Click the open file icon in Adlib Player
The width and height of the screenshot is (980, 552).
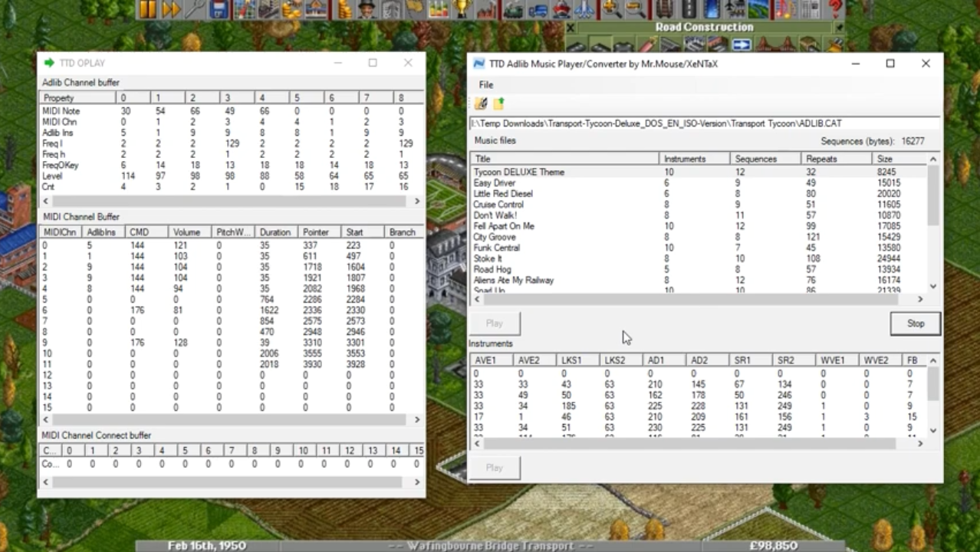481,103
